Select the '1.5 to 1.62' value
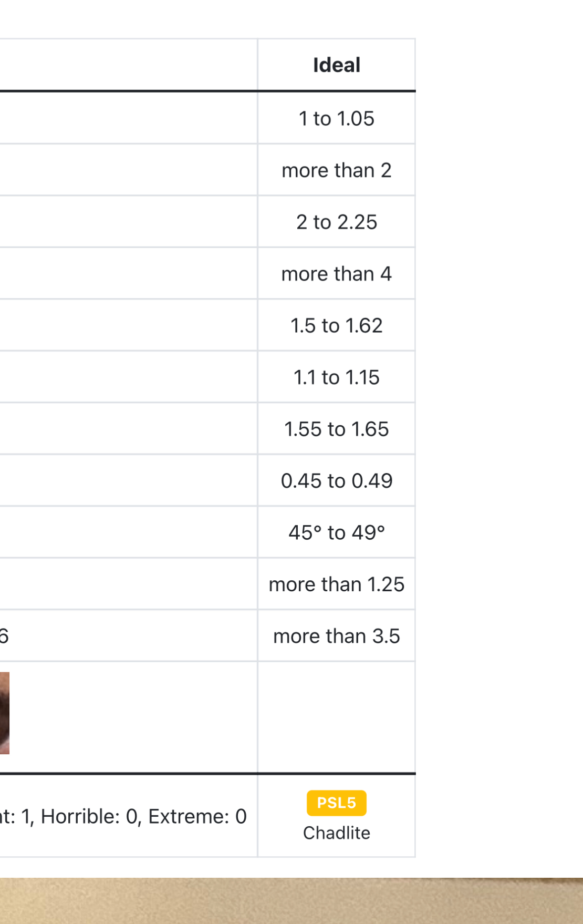The width and height of the screenshot is (583, 924). [336, 326]
